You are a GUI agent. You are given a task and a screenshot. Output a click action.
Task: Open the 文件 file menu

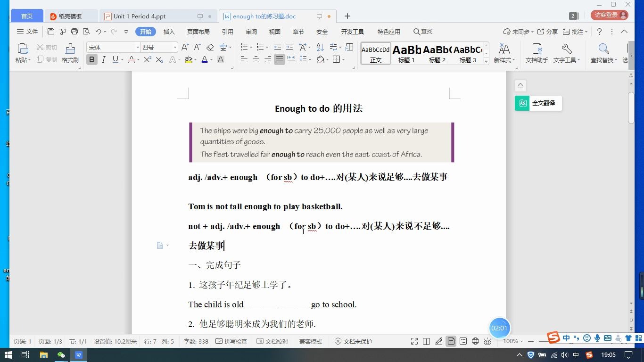[x=27, y=32]
